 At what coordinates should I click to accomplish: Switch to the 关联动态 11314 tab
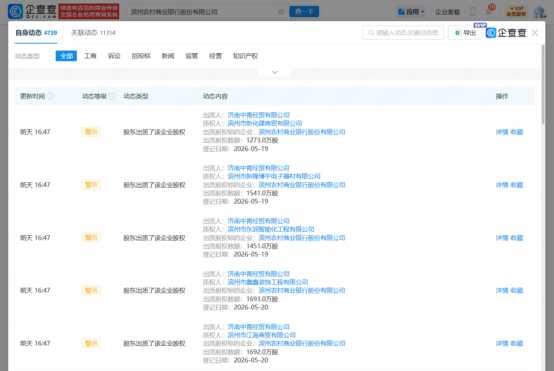tap(93, 33)
